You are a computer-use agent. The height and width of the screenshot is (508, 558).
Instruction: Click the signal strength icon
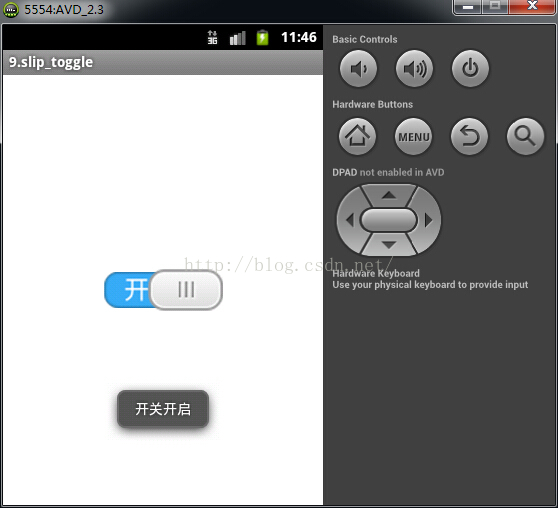[237, 38]
